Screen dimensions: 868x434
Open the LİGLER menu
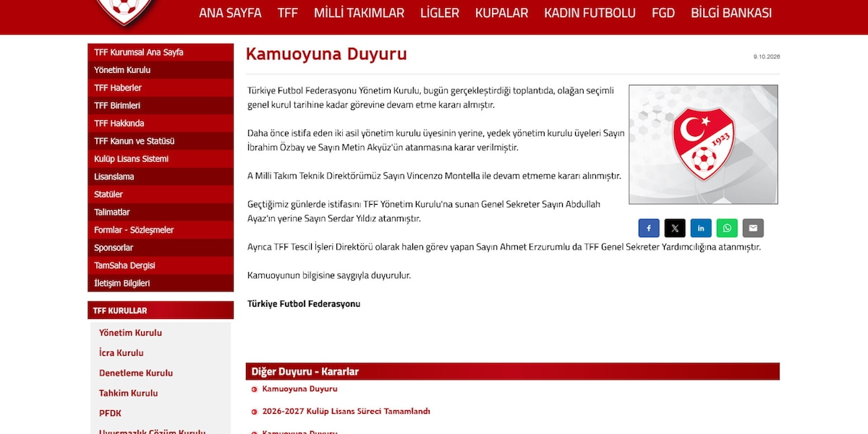click(439, 13)
